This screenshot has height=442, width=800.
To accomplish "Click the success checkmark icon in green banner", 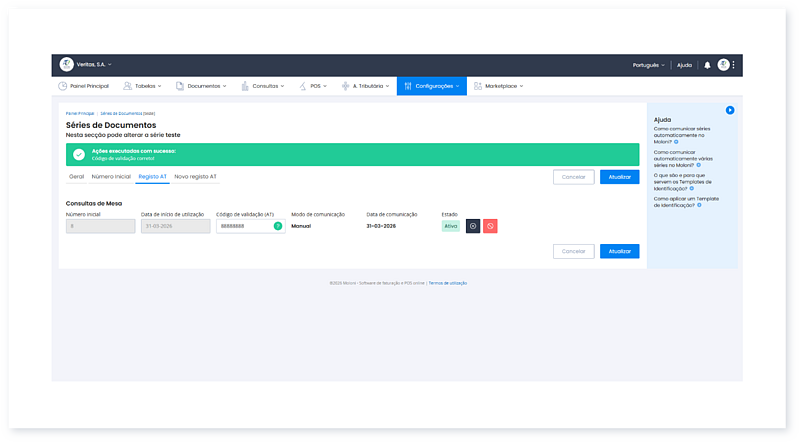I will (x=79, y=154).
